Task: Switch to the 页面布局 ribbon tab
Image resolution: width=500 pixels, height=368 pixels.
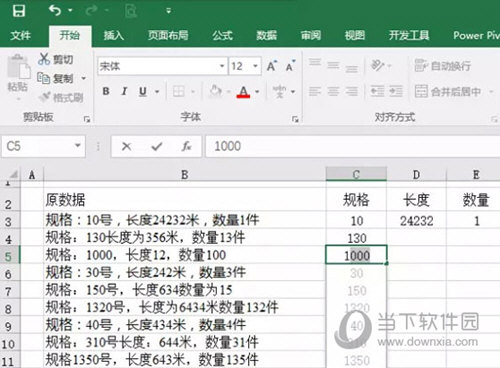Action: point(168,35)
